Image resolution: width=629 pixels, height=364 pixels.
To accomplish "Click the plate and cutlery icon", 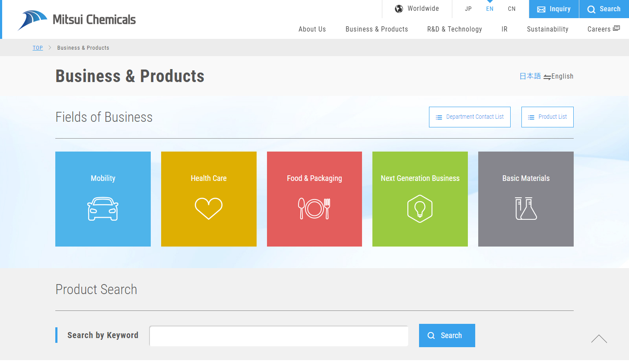I will 314,209.
